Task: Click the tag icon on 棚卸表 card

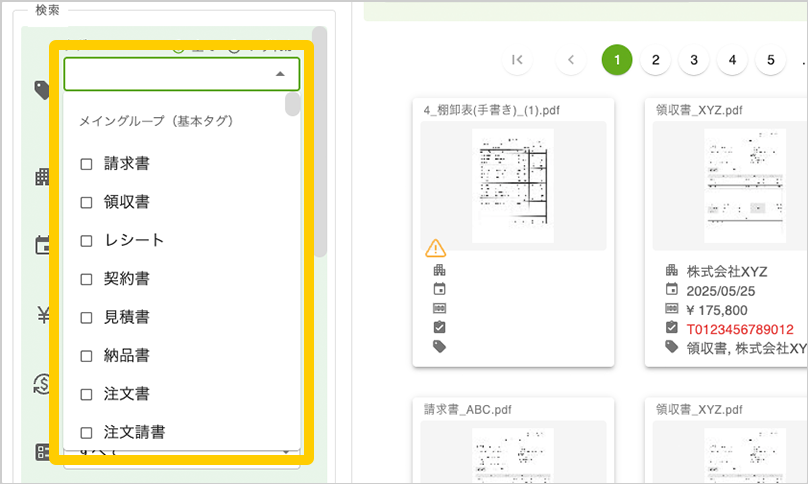Action: pyautogui.click(x=440, y=346)
